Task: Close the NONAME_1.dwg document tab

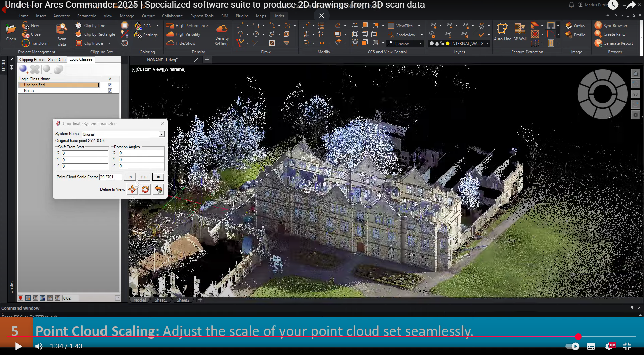Action: coord(196,60)
